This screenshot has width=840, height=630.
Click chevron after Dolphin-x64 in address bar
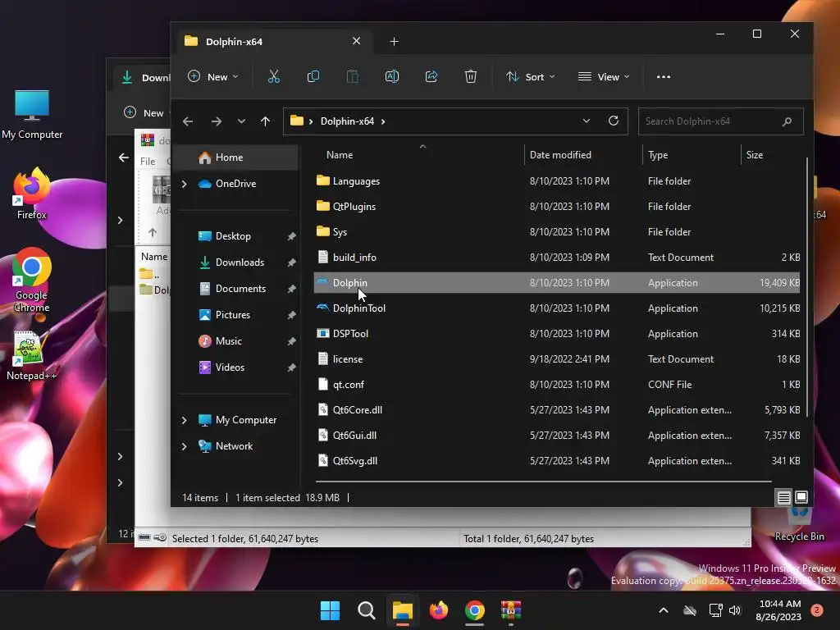[383, 121]
